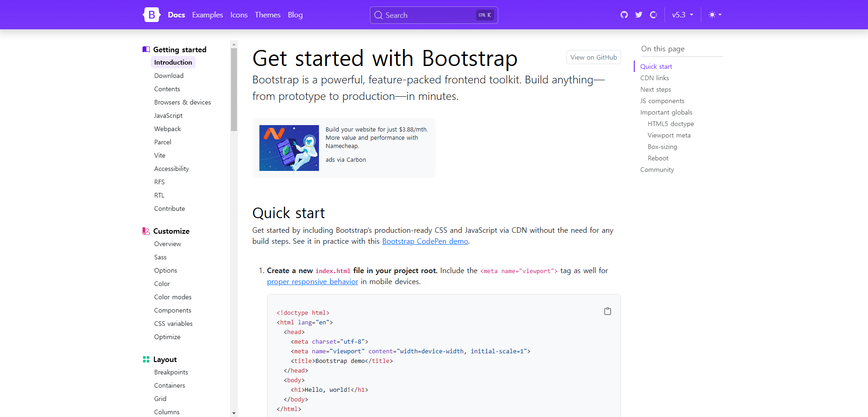
Task: Open the Contents sidebar page
Action: pyautogui.click(x=167, y=89)
